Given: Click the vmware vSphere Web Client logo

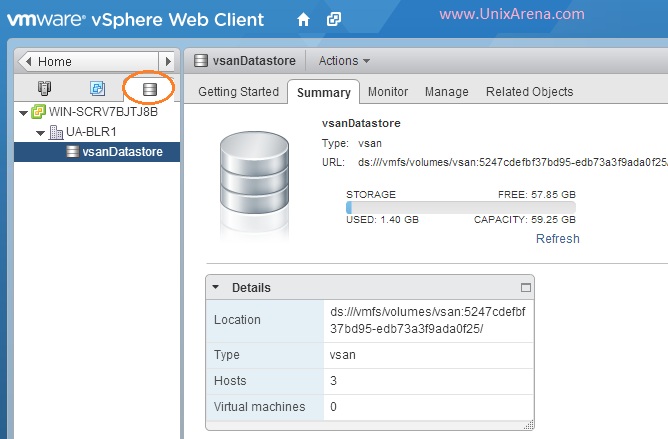Looking at the screenshot, I should pos(135,20).
